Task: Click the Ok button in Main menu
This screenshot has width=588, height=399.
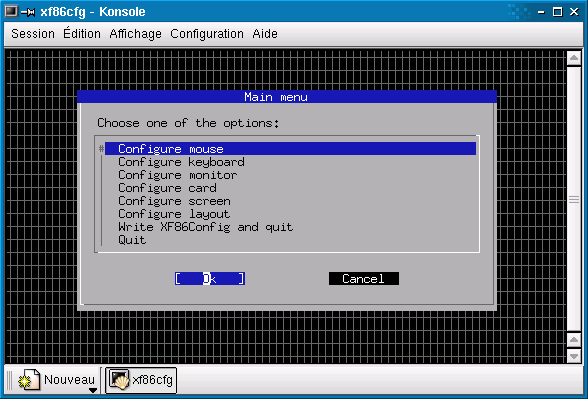Action: [x=210, y=279]
